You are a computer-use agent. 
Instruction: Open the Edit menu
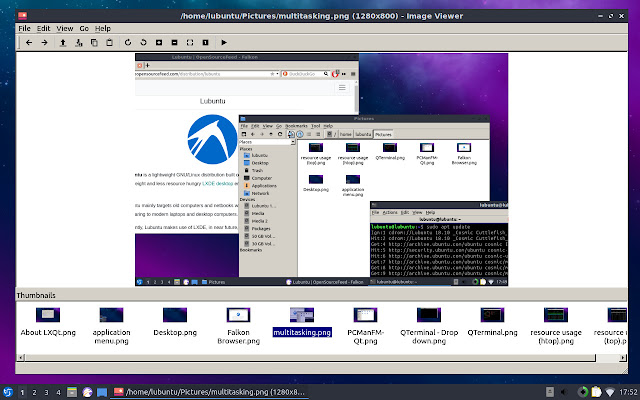click(x=43, y=29)
